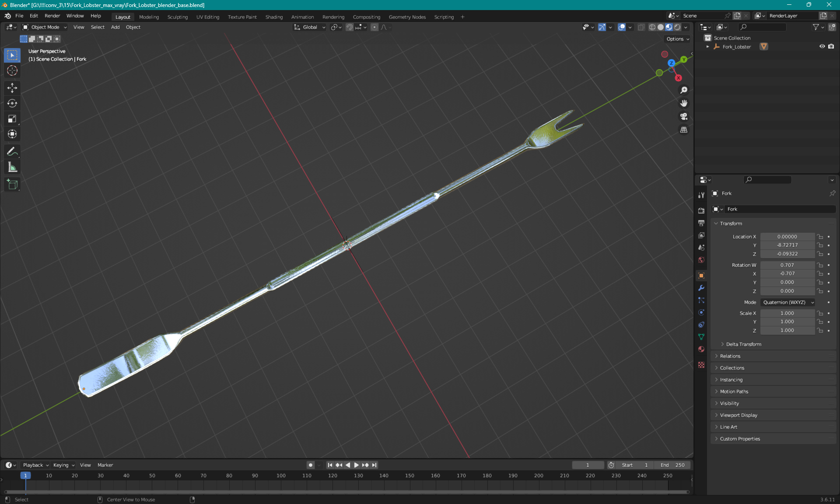This screenshot has height=504, width=840.
Task: Click the play animation button
Action: tap(356, 465)
